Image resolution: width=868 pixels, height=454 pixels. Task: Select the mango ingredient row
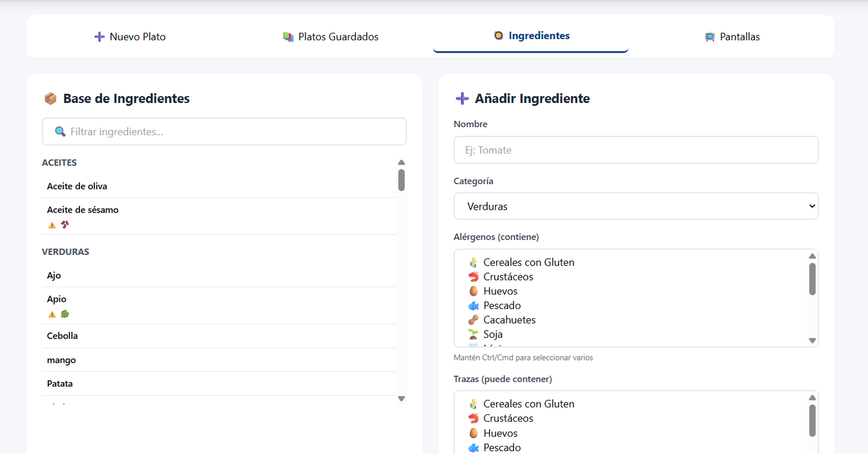[x=219, y=360]
